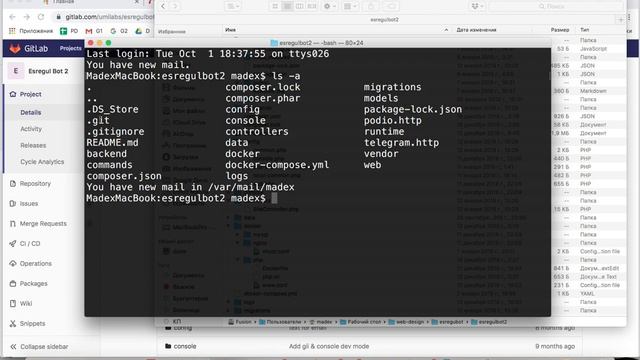This screenshot has height=360, width=640.
Task: Open Activity in GitLab project submenu
Action: click(x=31, y=129)
